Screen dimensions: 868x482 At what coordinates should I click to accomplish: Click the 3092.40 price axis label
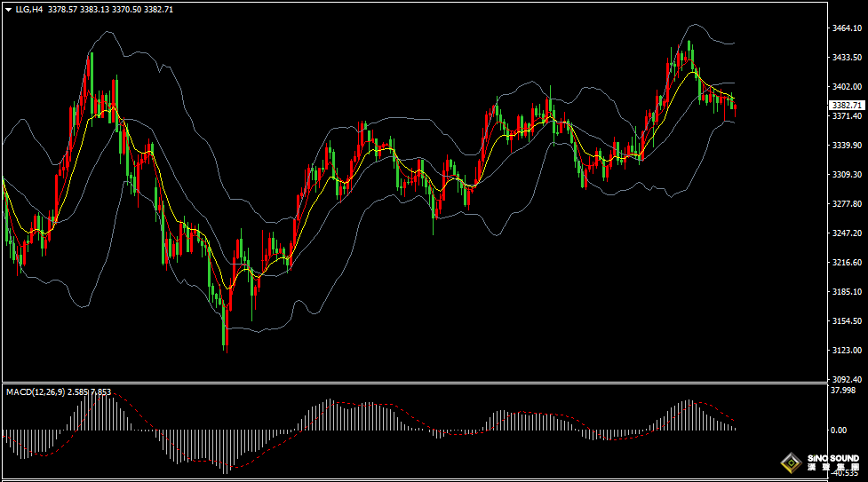847,379
